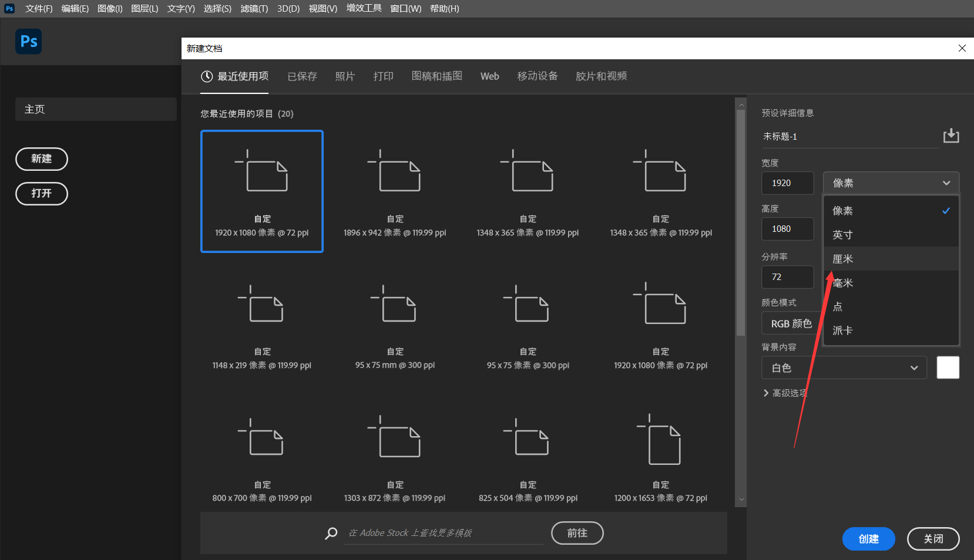Click the clock icon beside 最近使用项
The width and height of the screenshot is (974, 560).
click(x=207, y=76)
